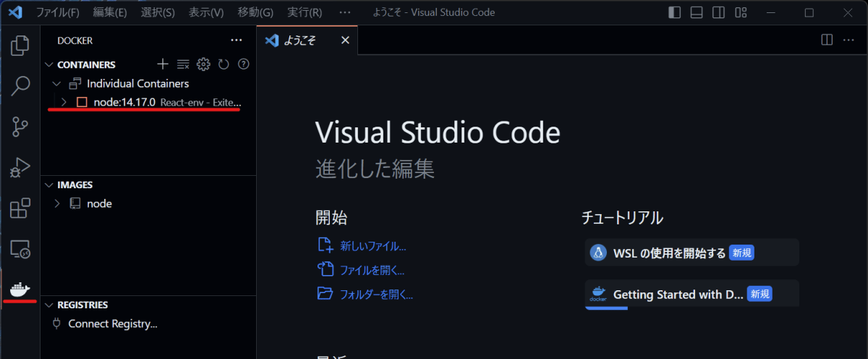Collapse Individual Containers group

point(56,83)
